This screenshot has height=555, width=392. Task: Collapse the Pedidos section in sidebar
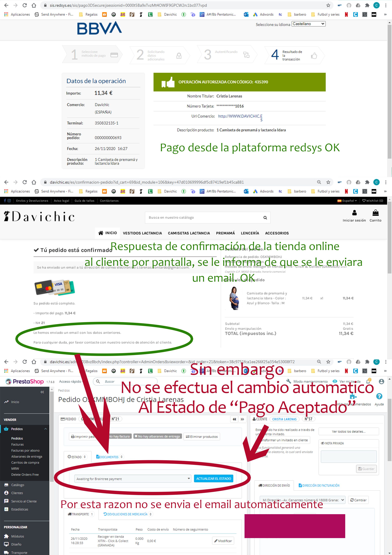pyautogui.click(x=45, y=429)
